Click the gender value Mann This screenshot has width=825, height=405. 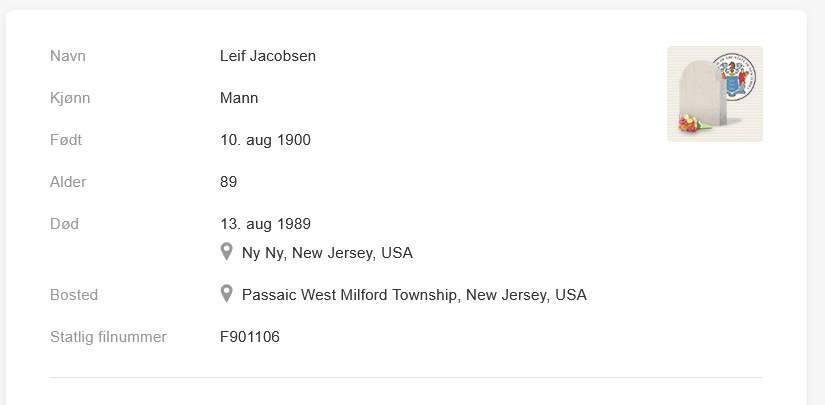coord(239,98)
